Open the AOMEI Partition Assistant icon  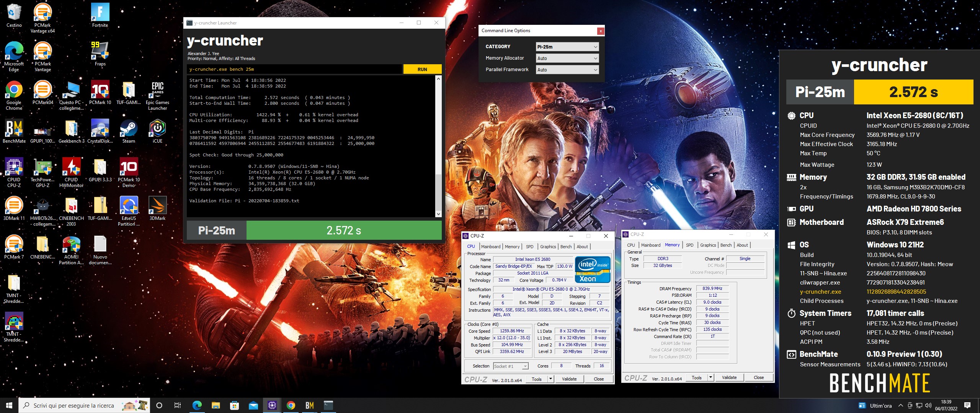tap(71, 250)
